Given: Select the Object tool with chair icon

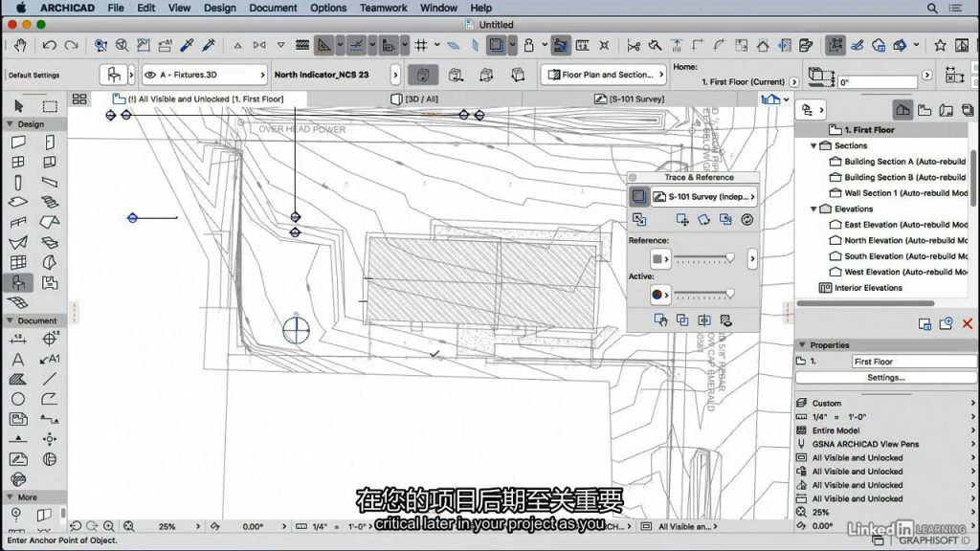Looking at the screenshot, I should click(x=18, y=282).
